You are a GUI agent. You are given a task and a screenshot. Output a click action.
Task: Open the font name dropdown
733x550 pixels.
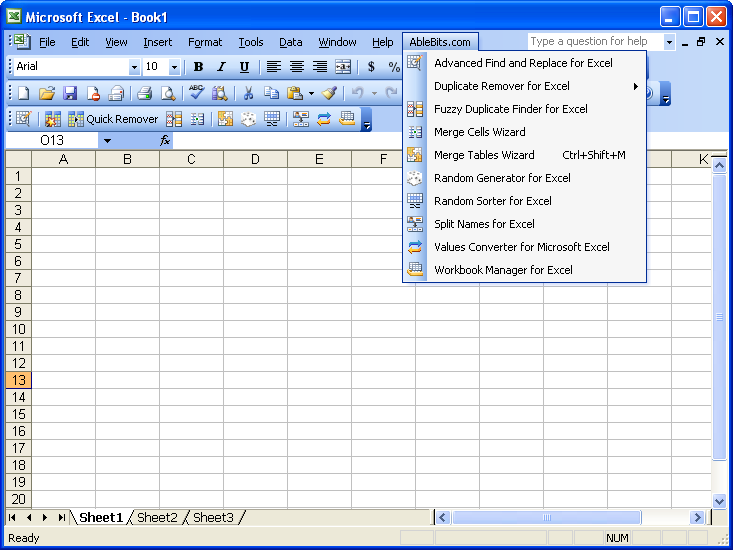(134, 67)
